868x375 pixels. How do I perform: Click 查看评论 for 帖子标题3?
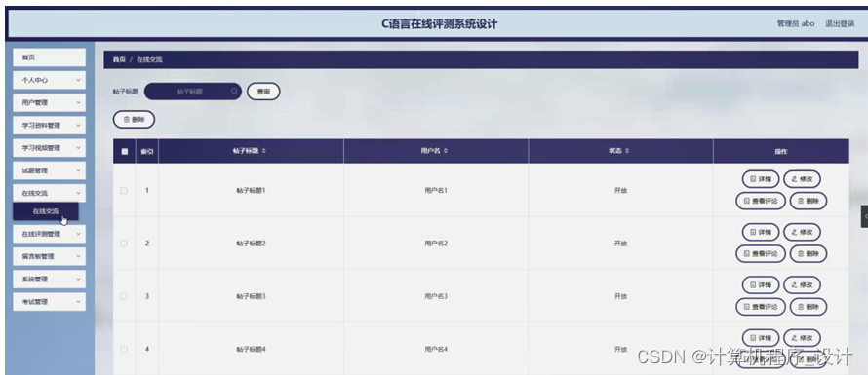tap(761, 307)
